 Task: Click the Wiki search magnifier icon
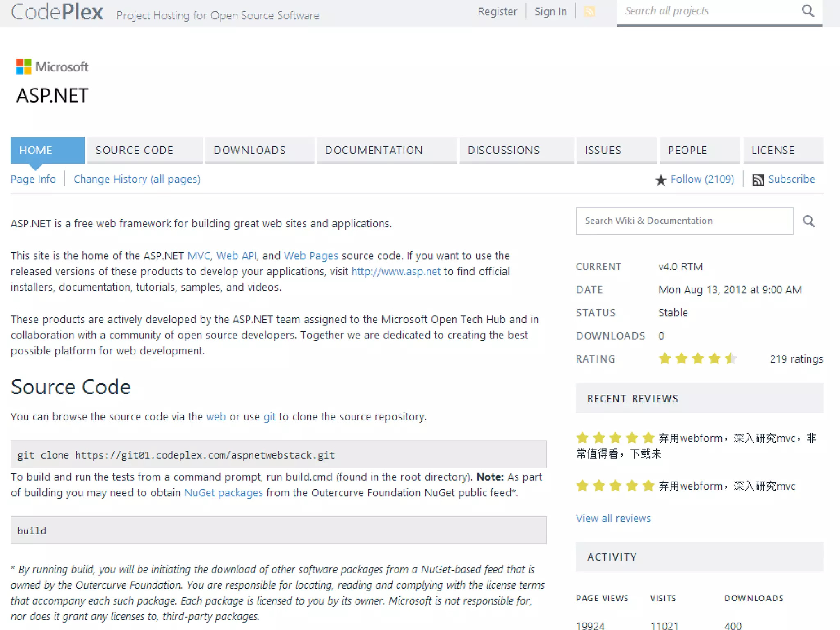(x=808, y=221)
